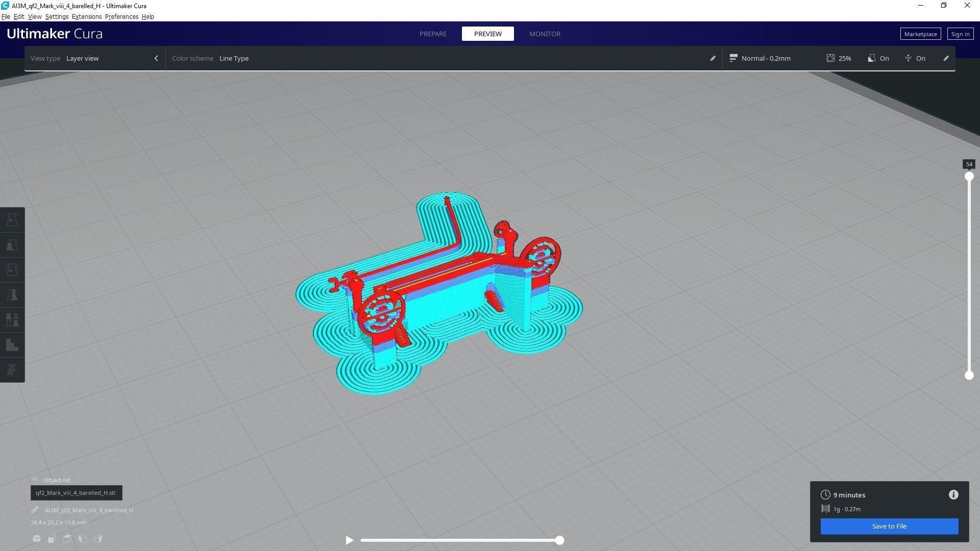Switch to the PREPARE tab
The height and width of the screenshot is (551, 980).
[x=433, y=34]
